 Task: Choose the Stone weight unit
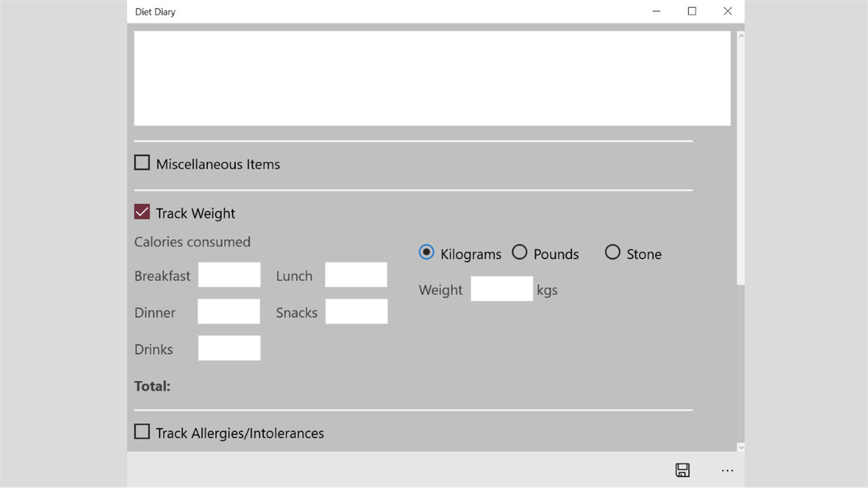click(x=612, y=252)
